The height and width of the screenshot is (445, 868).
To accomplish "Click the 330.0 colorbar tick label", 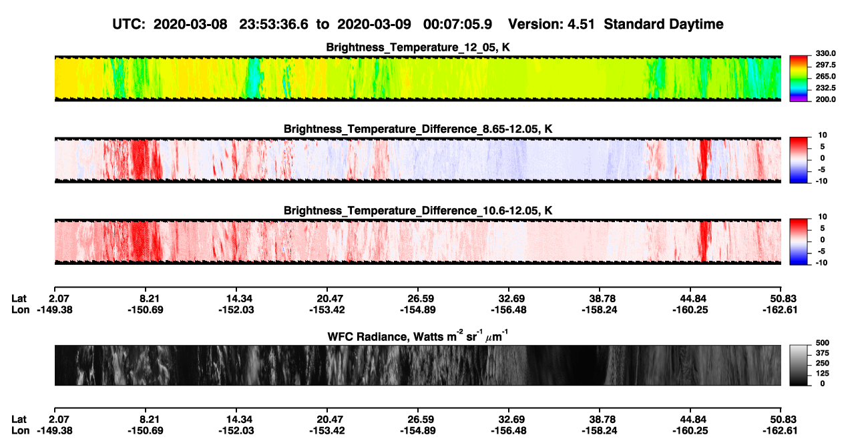I will (x=825, y=53).
